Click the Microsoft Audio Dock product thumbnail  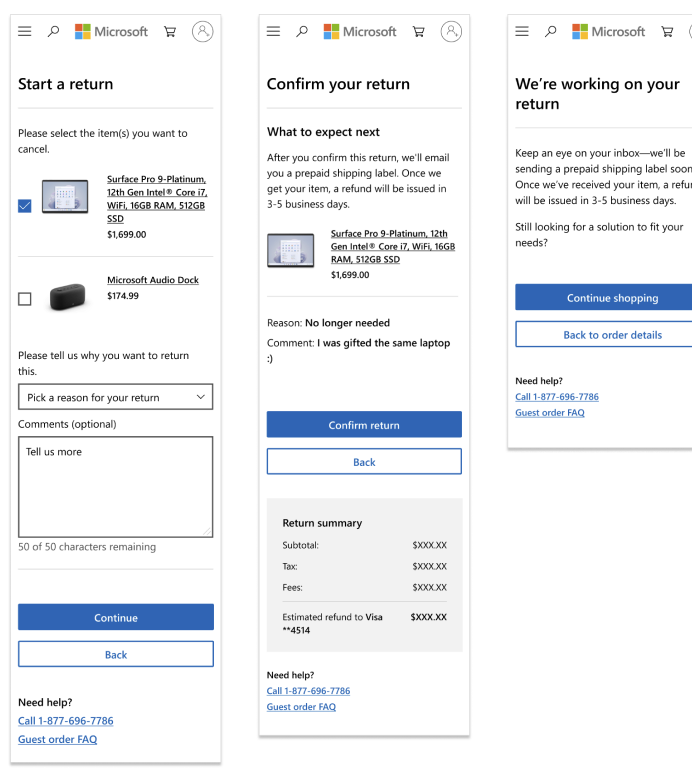[x=67, y=298]
